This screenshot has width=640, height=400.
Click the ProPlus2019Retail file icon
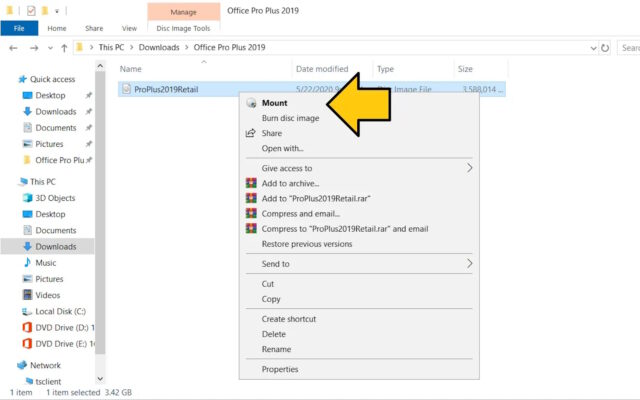pos(126,89)
